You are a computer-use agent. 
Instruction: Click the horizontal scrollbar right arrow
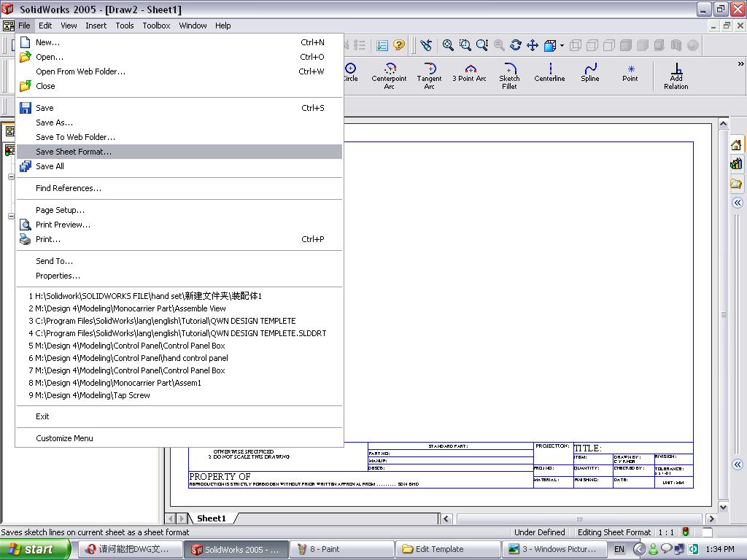point(712,518)
